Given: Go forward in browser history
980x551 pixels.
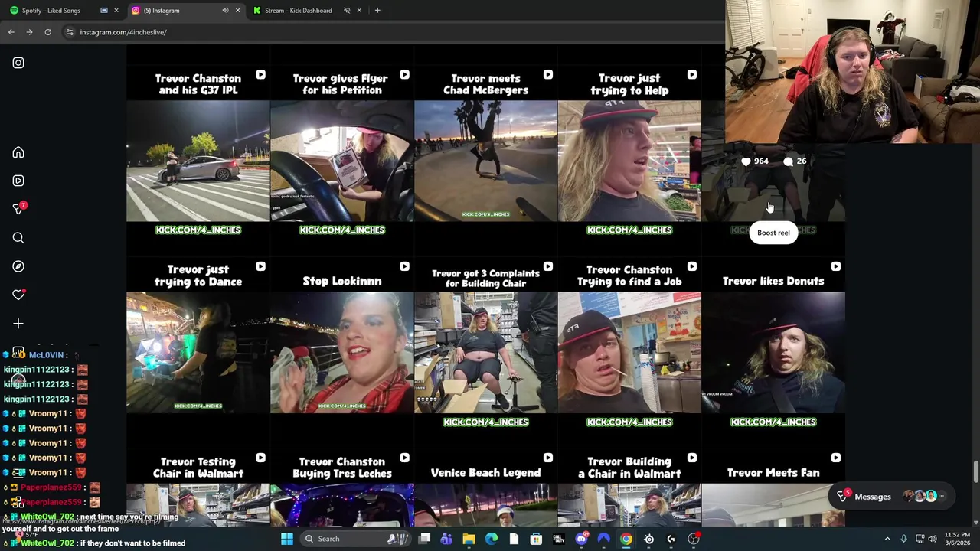Looking at the screenshot, I should click(29, 32).
